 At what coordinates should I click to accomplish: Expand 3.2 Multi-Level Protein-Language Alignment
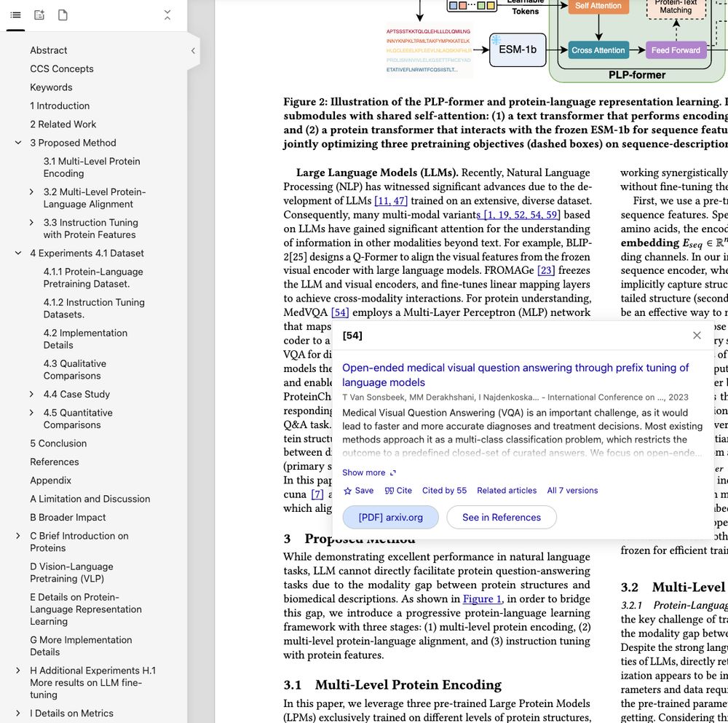31,191
